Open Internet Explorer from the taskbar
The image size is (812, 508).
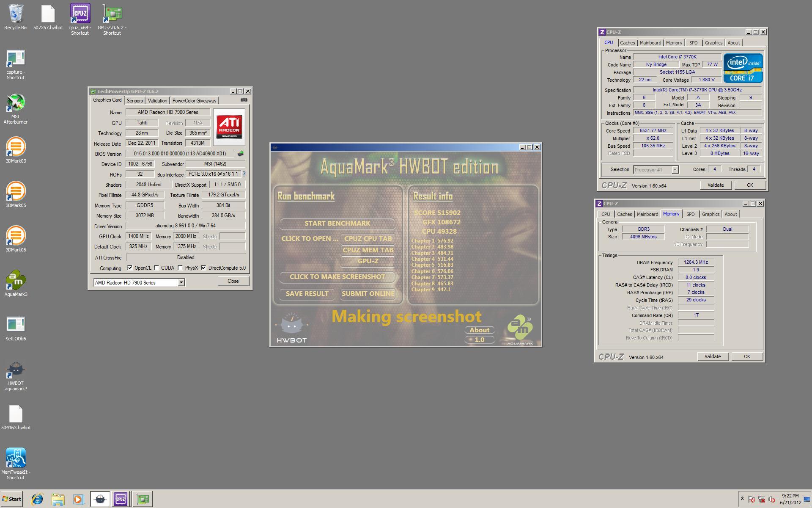click(x=37, y=499)
